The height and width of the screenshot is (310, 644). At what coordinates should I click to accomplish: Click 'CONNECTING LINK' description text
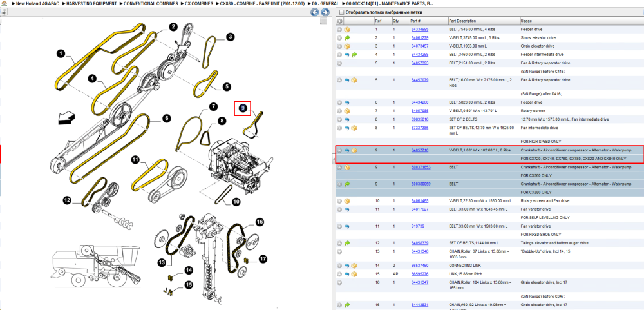(466, 266)
